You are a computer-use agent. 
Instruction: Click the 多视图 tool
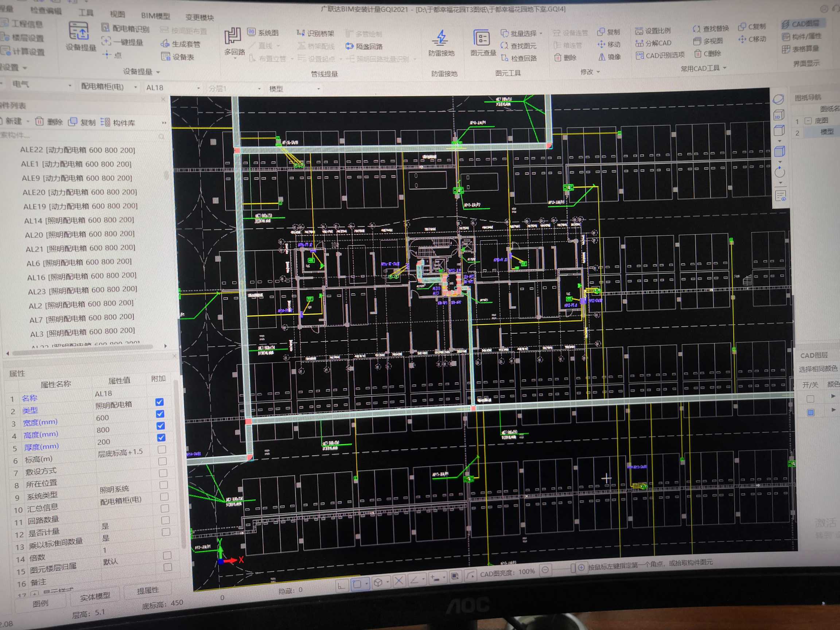click(708, 41)
